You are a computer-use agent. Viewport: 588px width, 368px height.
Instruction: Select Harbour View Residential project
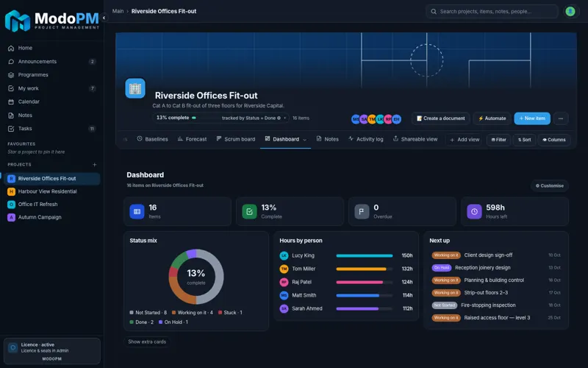coord(51,191)
